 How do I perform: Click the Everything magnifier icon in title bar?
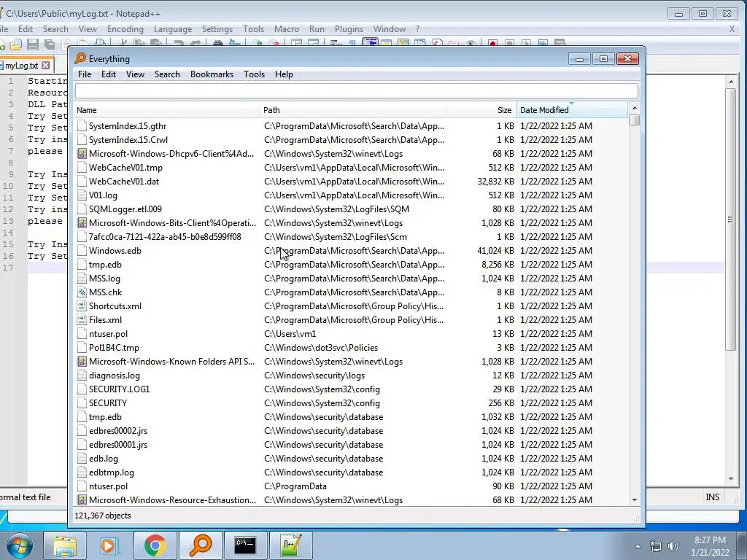coord(80,58)
